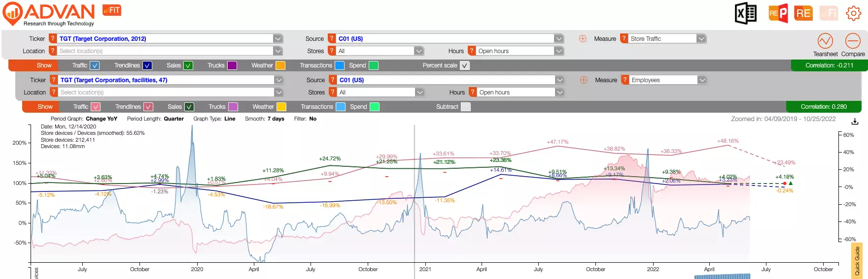This screenshot has height=279, width=868.
Task: Toggle the Subtract checkbox
Action: (466, 107)
